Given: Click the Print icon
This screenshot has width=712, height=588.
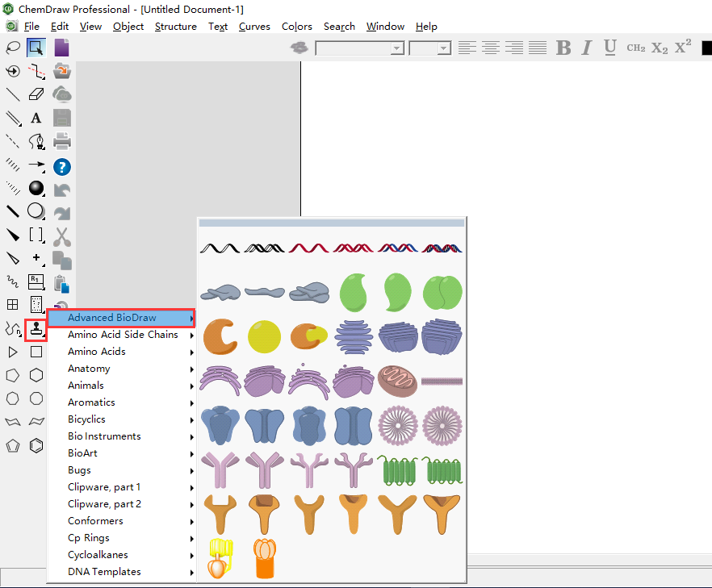Looking at the screenshot, I should (x=61, y=142).
